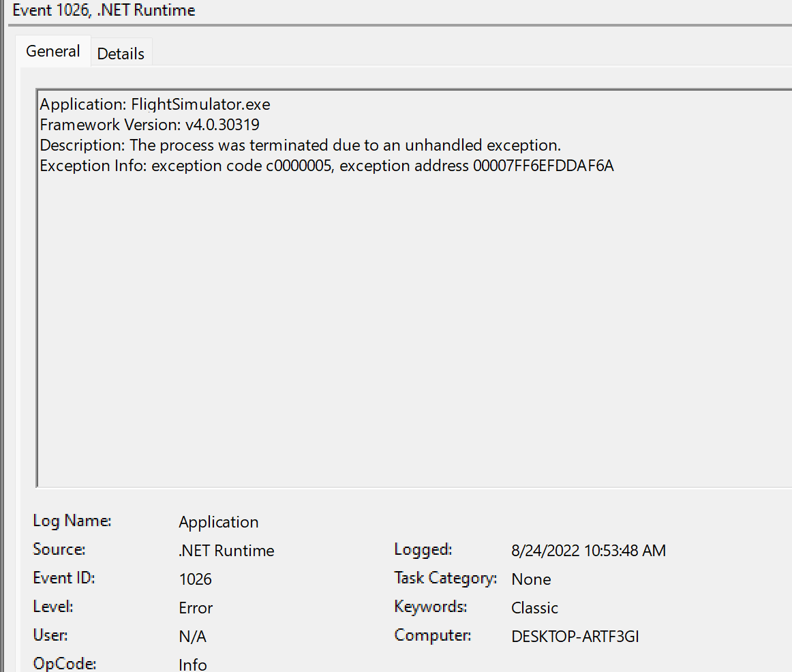Switch to the Details tab
This screenshot has height=672, width=792.
click(x=121, y=52)
